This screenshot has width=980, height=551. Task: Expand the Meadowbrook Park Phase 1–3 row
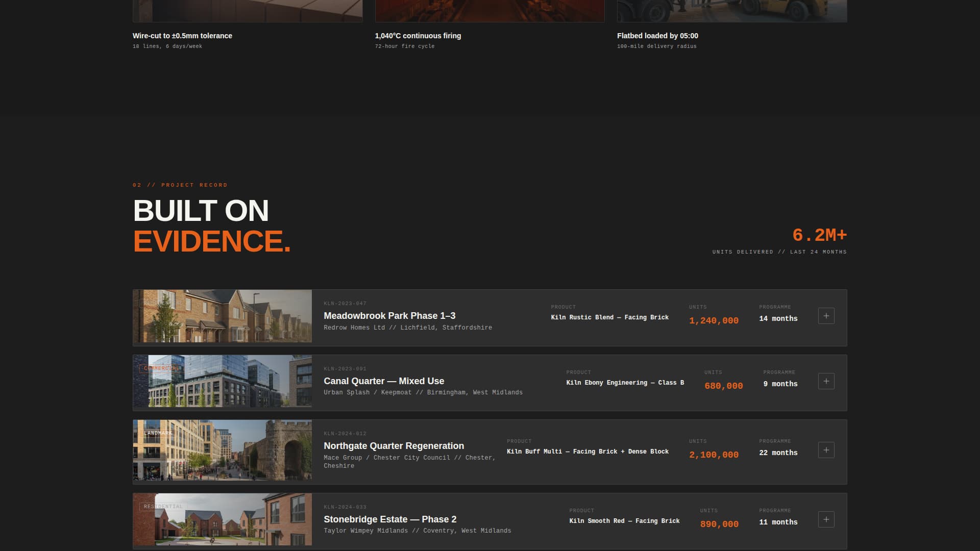(x=826, y=316)
